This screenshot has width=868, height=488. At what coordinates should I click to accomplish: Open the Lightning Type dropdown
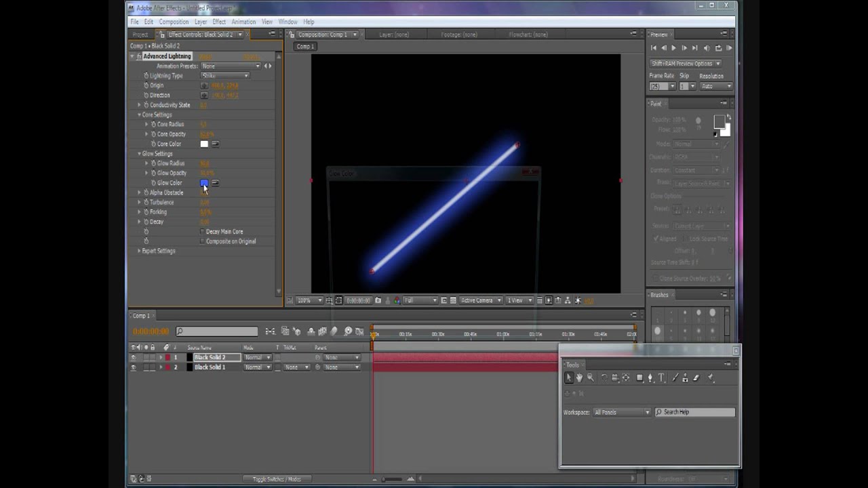(225, 75)
